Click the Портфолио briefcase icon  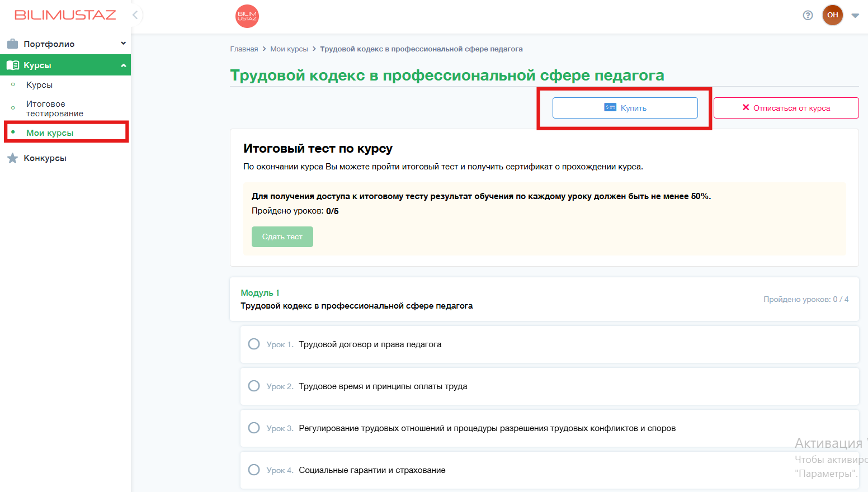click(x=12, y=44)
